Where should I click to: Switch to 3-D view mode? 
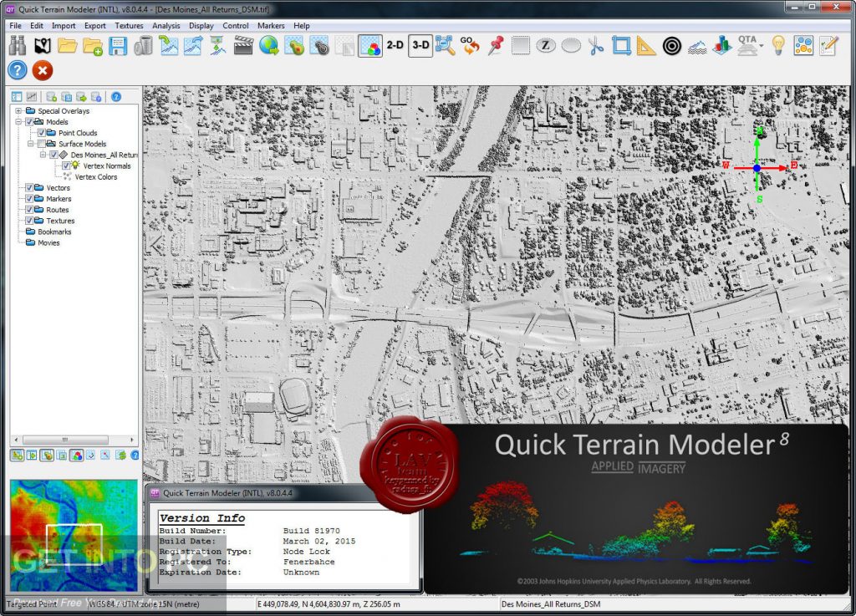click(420, 45)
